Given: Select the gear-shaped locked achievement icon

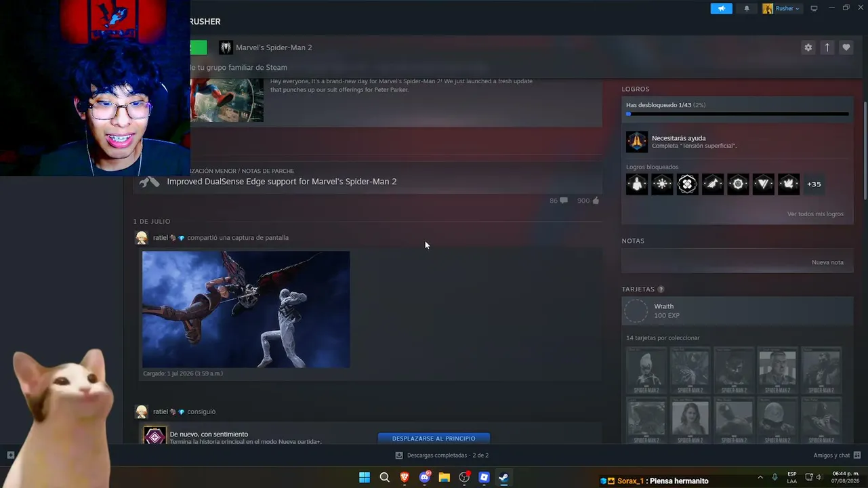Looking at the screenshot, I should click(x=738, y=184).
